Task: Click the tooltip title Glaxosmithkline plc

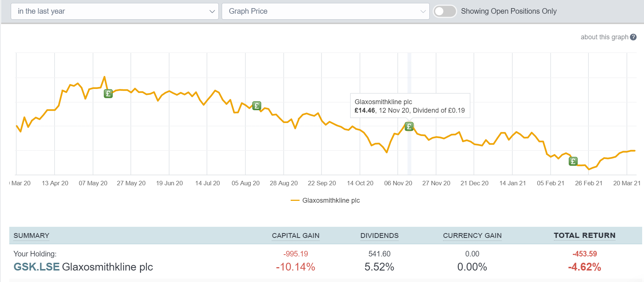Action: click(x=383, y=102)
